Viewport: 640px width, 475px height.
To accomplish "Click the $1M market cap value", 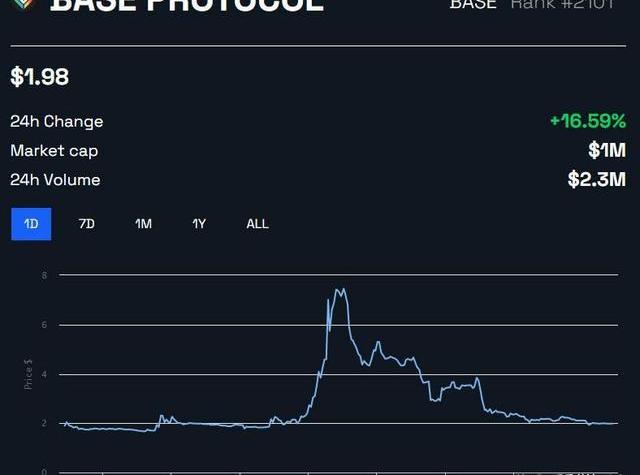I will pyautogui.click(x=606, y=150).
